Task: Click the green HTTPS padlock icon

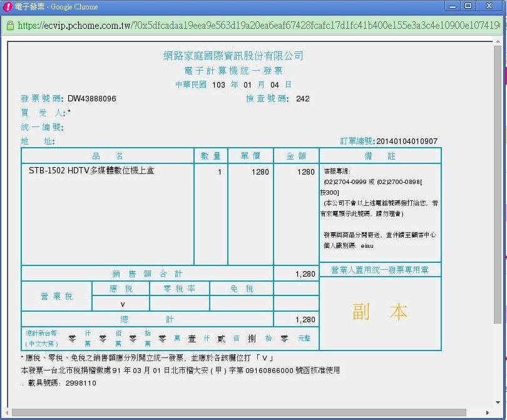Action: pyautogui.click(x=11, y=26)
